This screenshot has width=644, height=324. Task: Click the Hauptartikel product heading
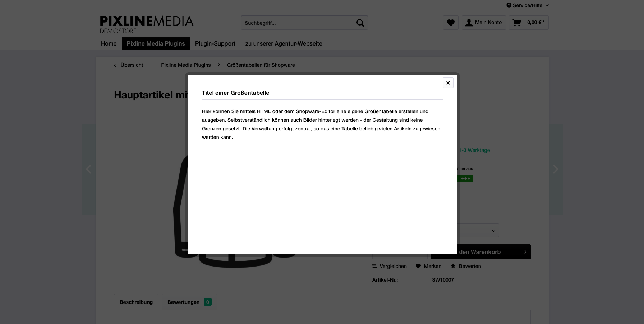(x=151, y=95)
